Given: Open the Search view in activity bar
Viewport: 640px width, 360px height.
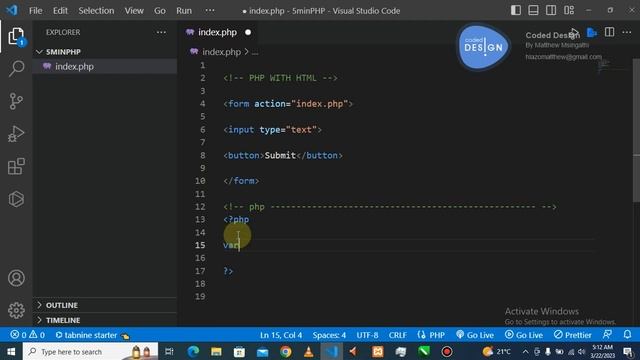Looking at the screenshot, I should click(16, 68).
